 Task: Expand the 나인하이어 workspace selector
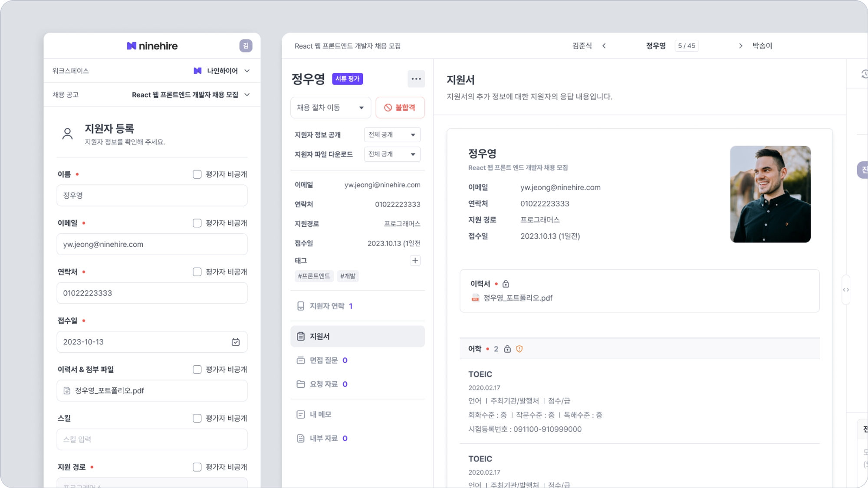click(222, 71)
